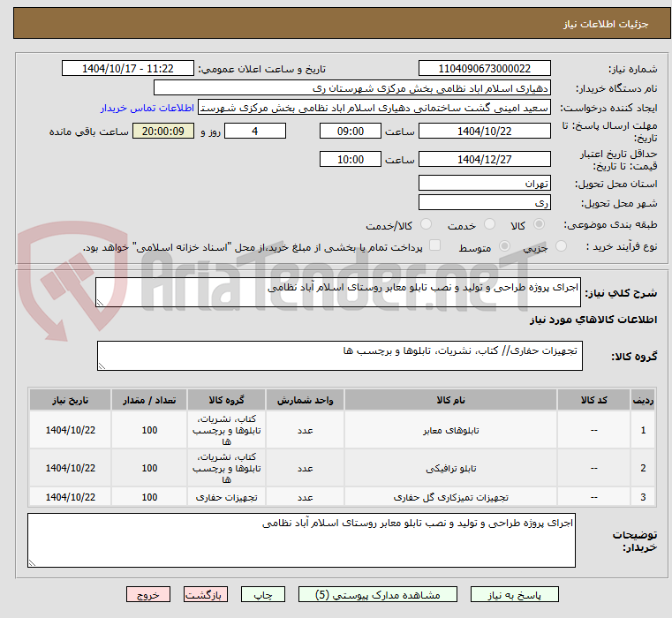
Task: Select the متوسط purchase type radio
Action: [504, 246]
